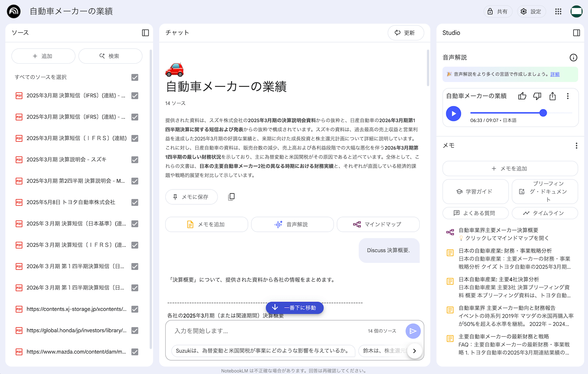Toggle すべてのソースを選択 checkbox
This screenshot has height=374, width=588.
click(135, 77)
